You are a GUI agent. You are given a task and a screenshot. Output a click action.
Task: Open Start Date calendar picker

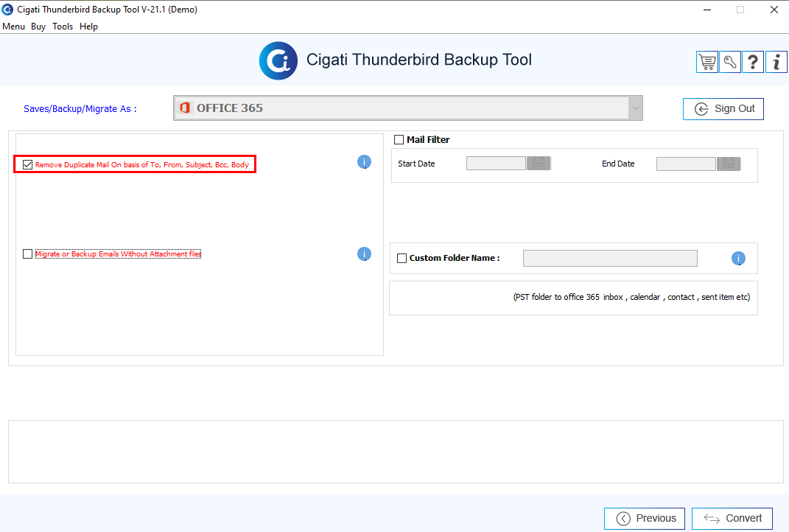539,164
